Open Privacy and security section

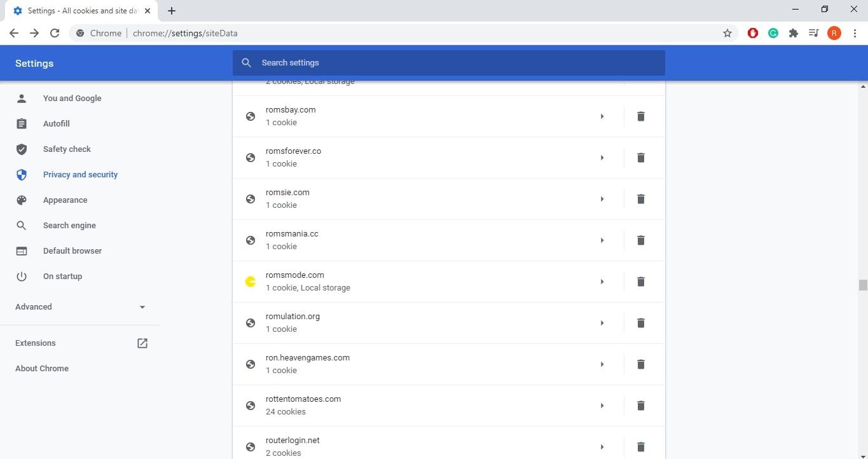(80, 175)
